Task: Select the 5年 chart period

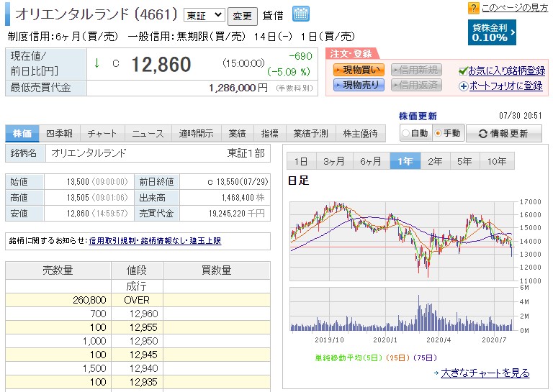Action: 464,161
